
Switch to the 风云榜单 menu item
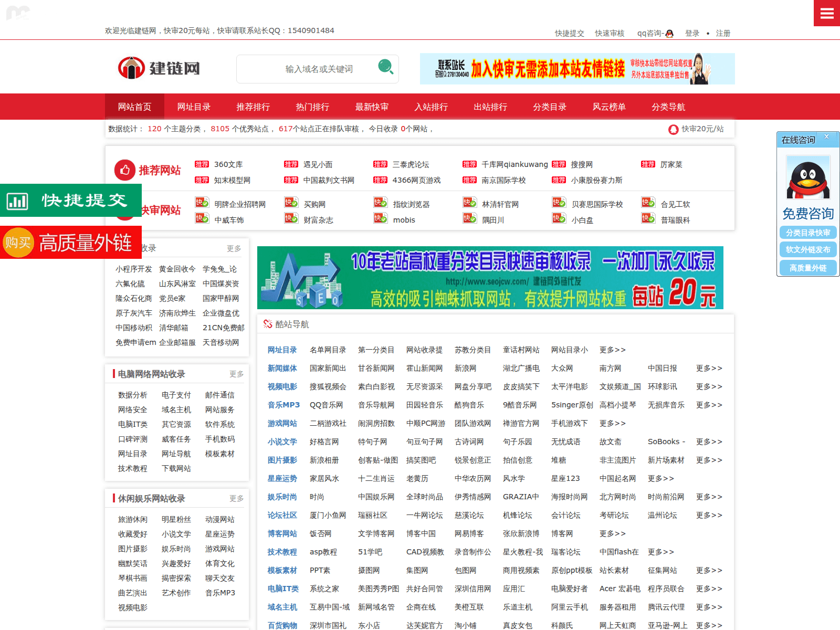(x=609, y=107)
